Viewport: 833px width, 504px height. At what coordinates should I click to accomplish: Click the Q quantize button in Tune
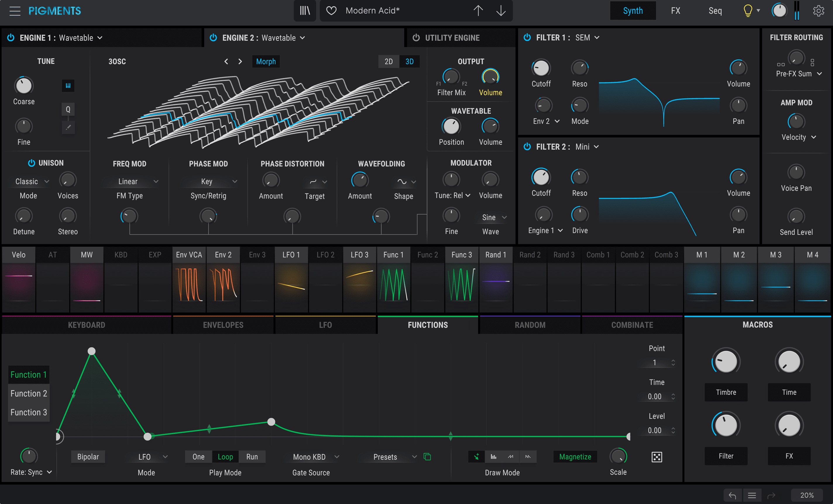pos(68,109)
